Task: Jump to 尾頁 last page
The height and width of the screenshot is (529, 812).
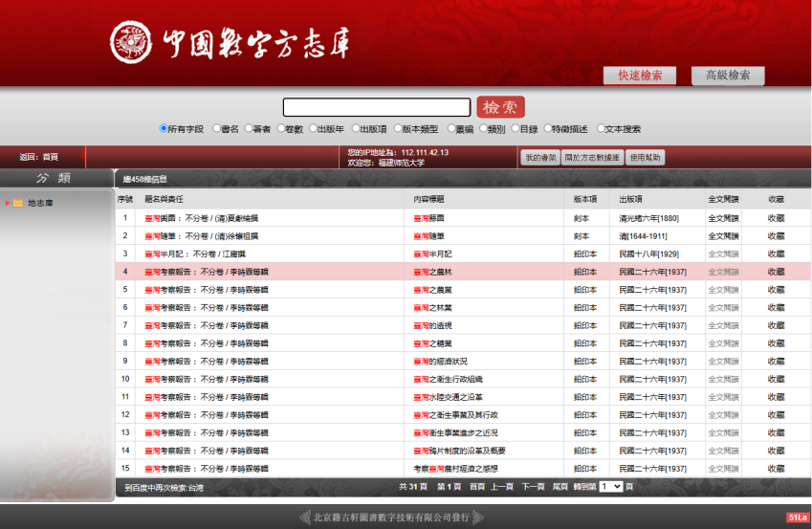Action: (x=560, y=487)
